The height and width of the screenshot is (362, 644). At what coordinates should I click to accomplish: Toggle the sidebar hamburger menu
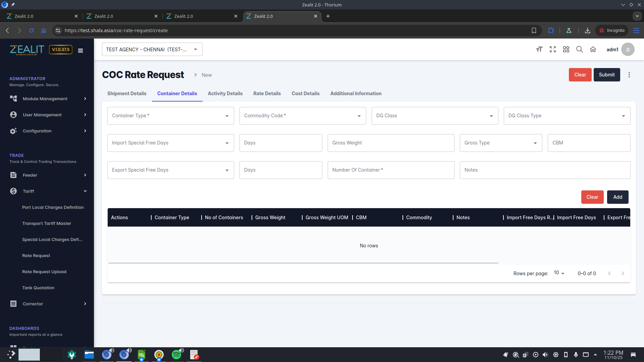coord(80,51)
